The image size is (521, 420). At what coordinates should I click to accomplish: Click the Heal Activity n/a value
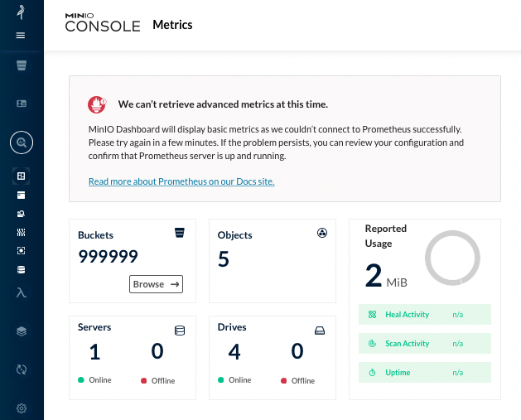click(x=457, y=314)
